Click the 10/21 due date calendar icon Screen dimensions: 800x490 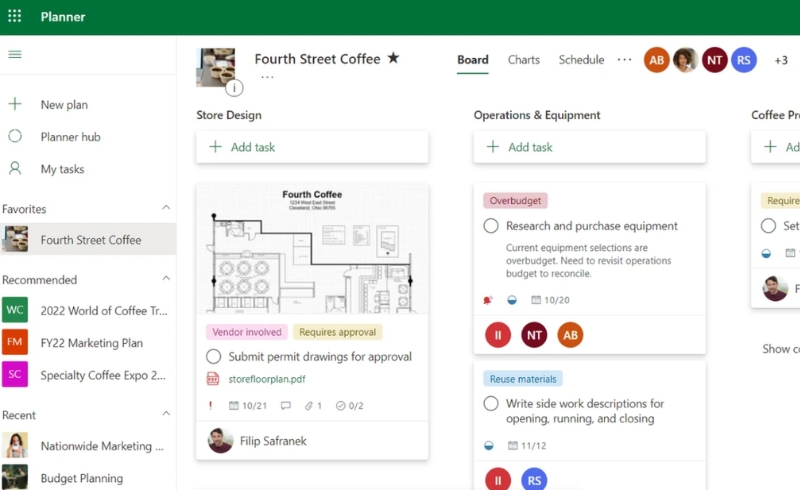coord(234,405)
